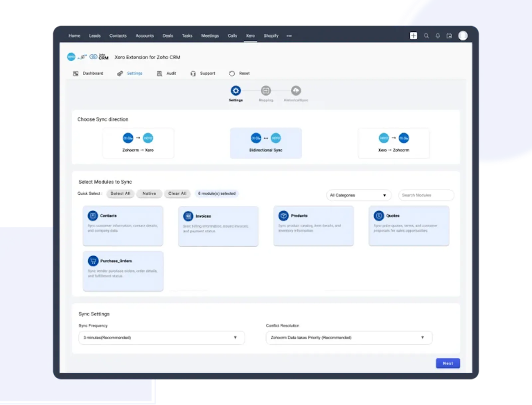Go to the Settings step circle
Viewport: 532px width, 405px height.
click(236, 91)
